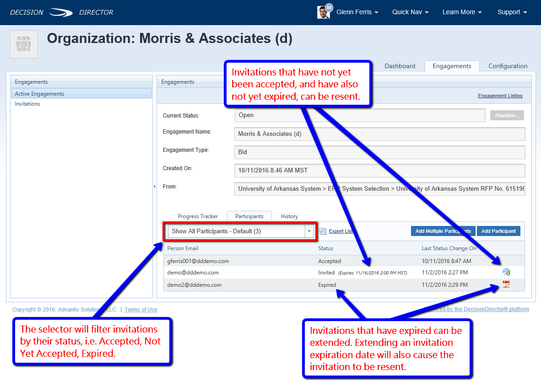Click the From field with University of Arkansas
Image resolution: width=541 pixels, height=392 pixels.
click(379, 188)
